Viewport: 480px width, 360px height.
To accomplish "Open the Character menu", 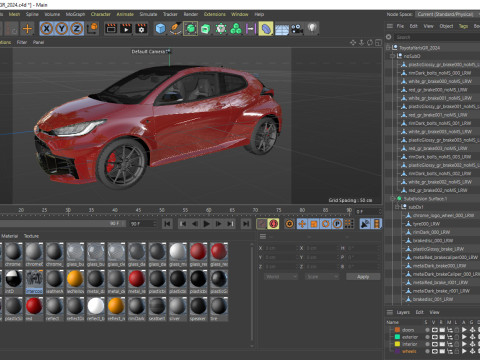I will coord(100,14).
